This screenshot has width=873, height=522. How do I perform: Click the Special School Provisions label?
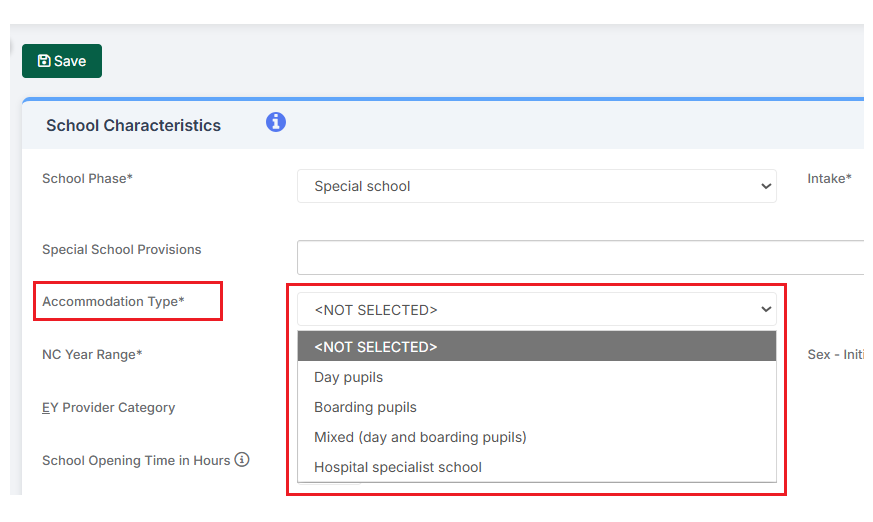(x=121, y=249)
